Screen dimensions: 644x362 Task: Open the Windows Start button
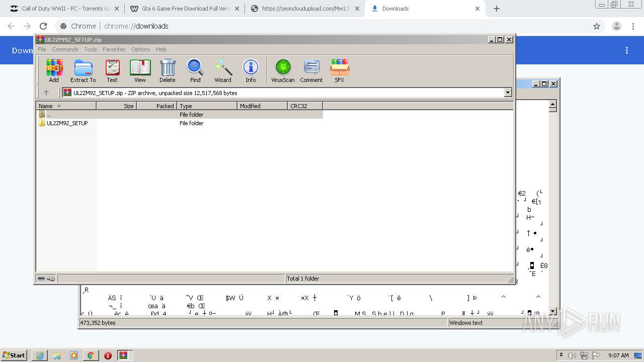coord(14,355)
